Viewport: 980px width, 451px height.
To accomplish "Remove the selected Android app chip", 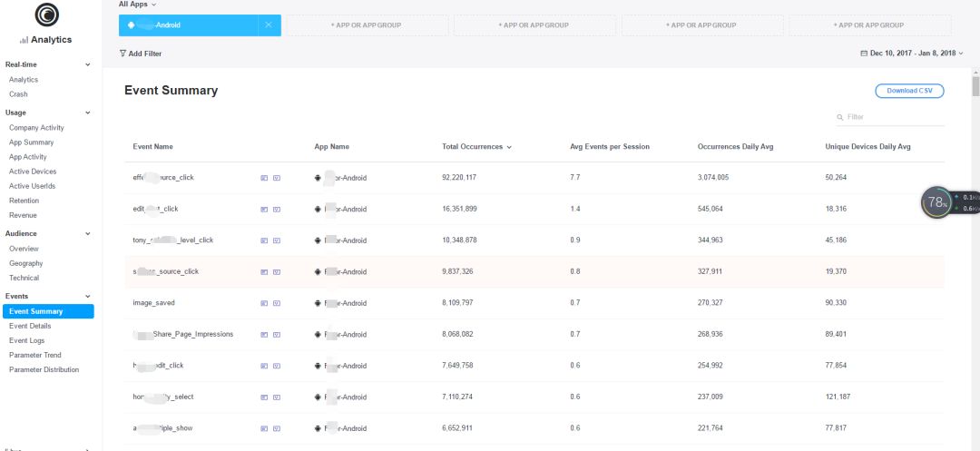I will point(268,25).
